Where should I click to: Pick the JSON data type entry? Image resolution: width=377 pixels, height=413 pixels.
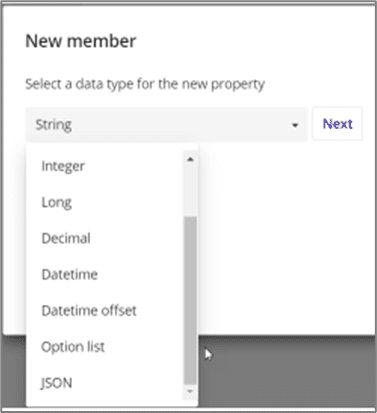pyautogui.click(x=56, y=383)
